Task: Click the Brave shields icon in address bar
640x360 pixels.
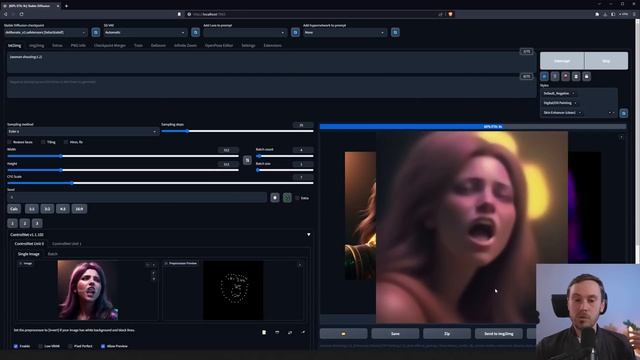Action: [450, 14]
